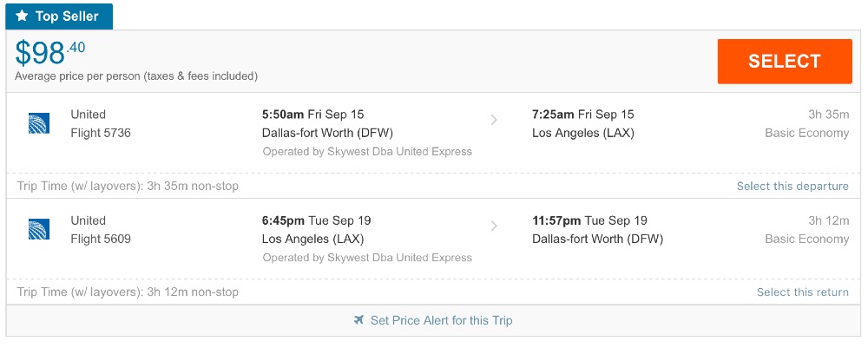Viewport: 868px width, 348px height.
Task: Click the 7:25am Fri Sep 15 arrival time
Action: click(x=582, y=114)
